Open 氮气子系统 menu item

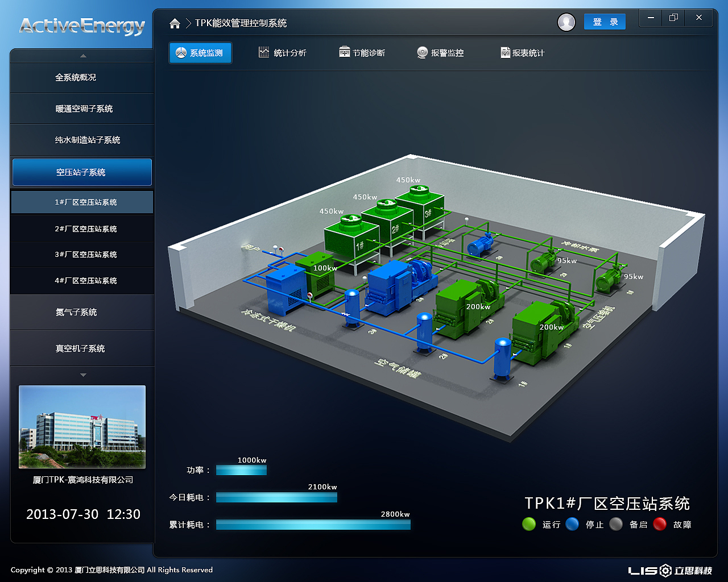click(82, 313)
